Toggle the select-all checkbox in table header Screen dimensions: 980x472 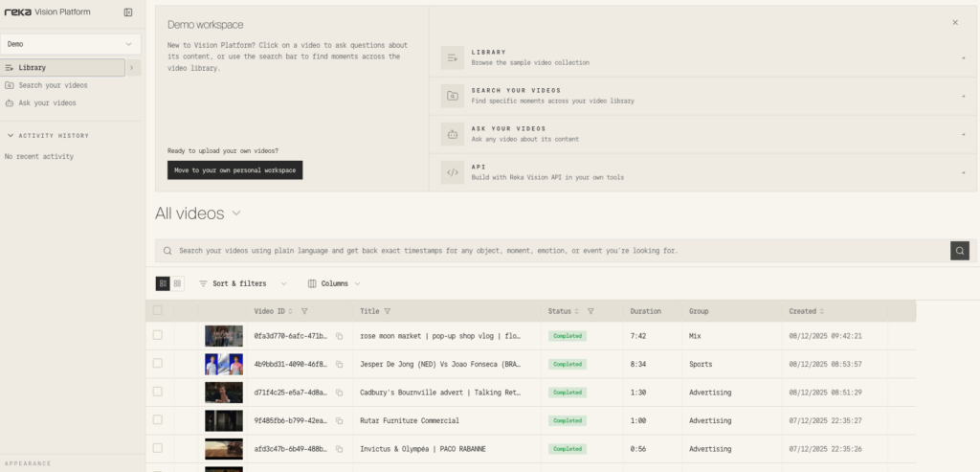(158, 311)
